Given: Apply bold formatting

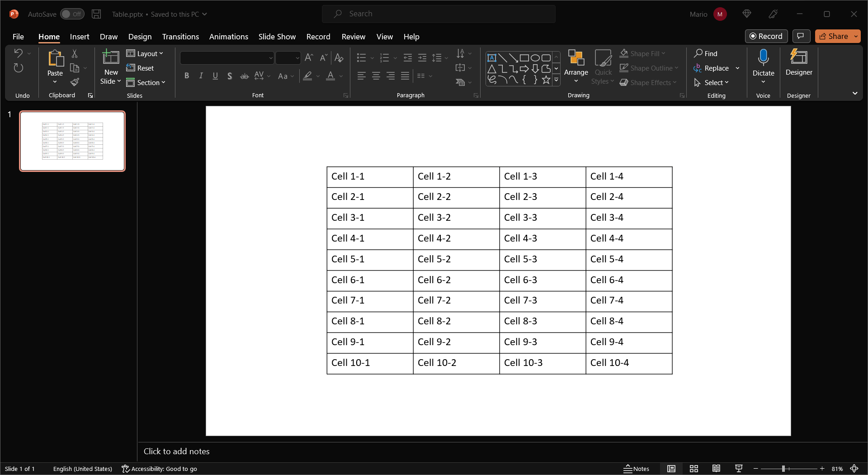Looking at the screenshot, I should 187,76.
